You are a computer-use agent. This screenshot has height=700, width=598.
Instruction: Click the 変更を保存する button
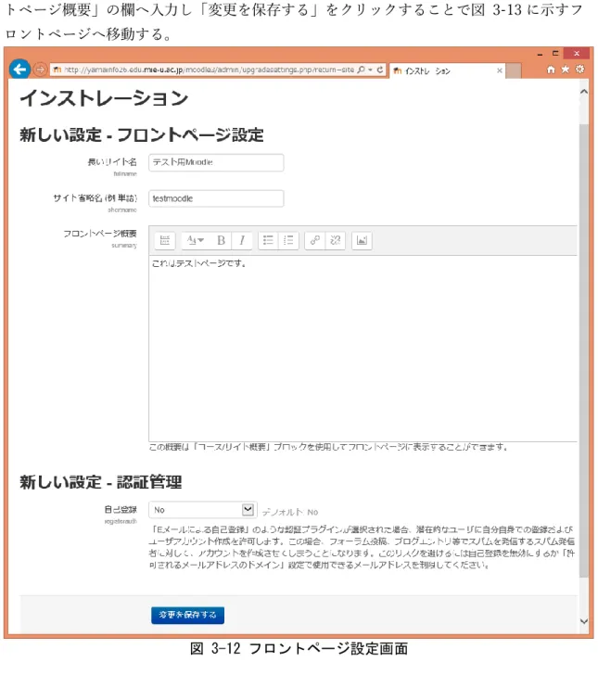click(187, 616)
